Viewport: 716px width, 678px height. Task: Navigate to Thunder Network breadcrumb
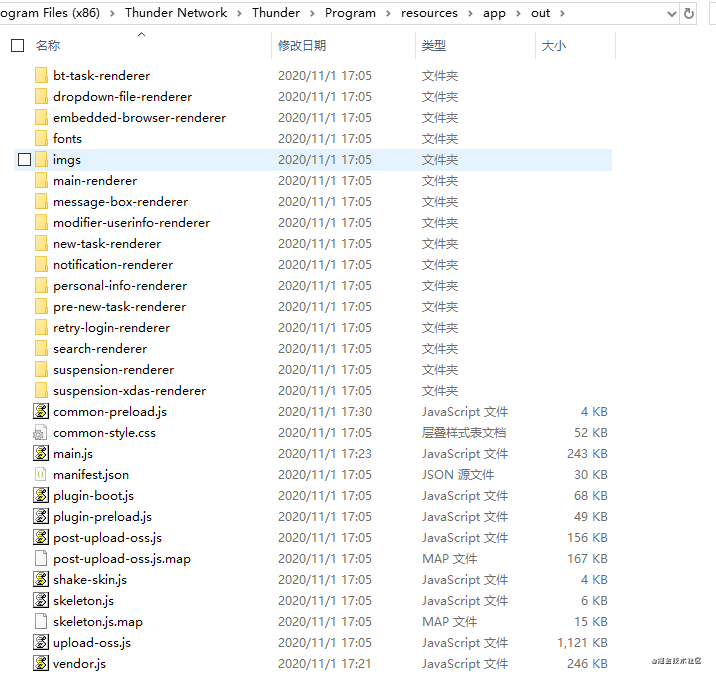176,13
